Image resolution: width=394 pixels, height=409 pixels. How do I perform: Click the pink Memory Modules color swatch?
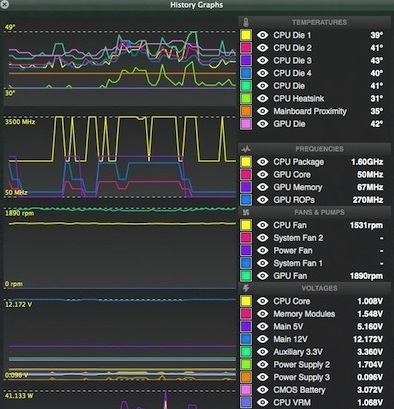coord(246,314)
